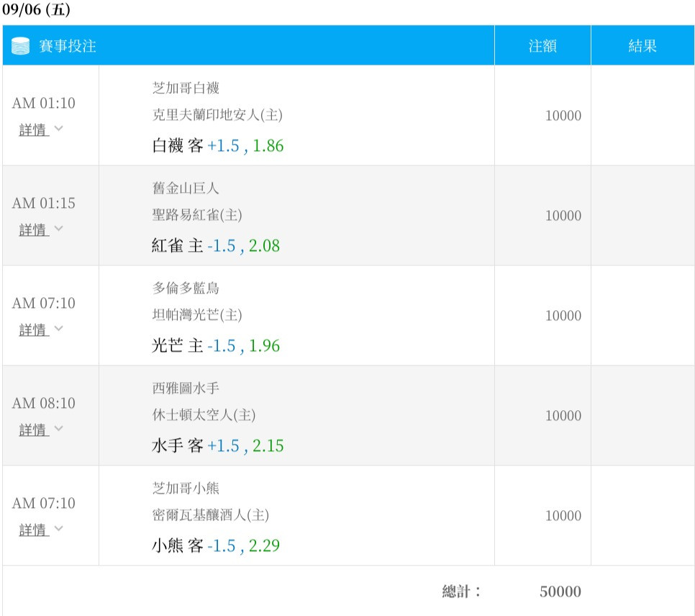This screenshot has width=695, height=616.
Task: Select the 白襪 客 +1.5, 1.86 pick
Action: click(217, 146)
